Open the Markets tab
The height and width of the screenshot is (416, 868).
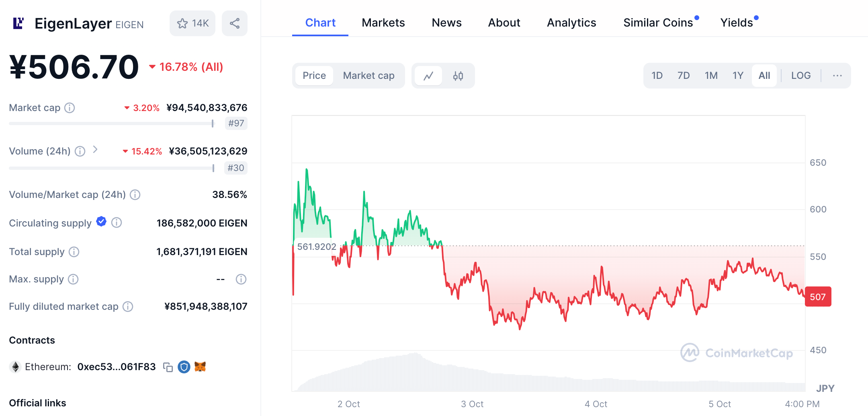point(383,23)
